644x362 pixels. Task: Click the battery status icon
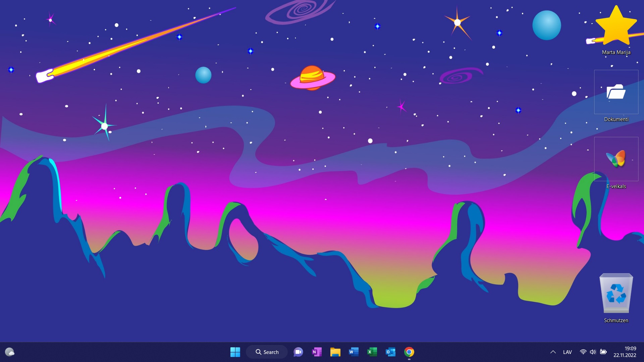pyautogui.click(x=603, y=352)
